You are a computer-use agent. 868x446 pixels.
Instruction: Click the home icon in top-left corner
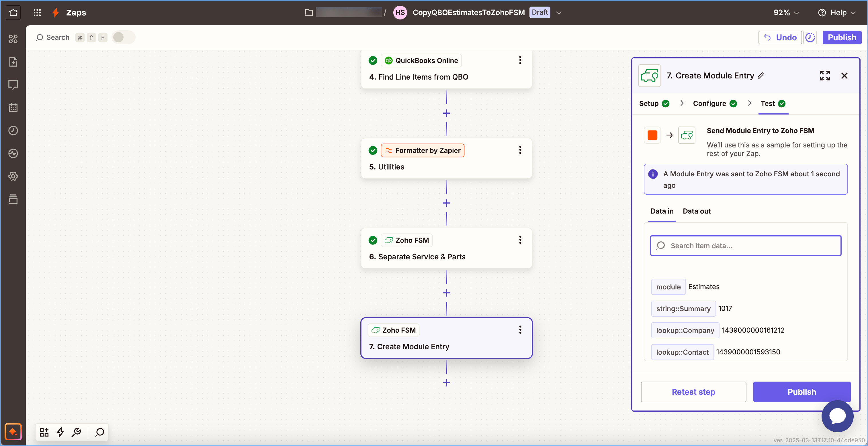13,13
